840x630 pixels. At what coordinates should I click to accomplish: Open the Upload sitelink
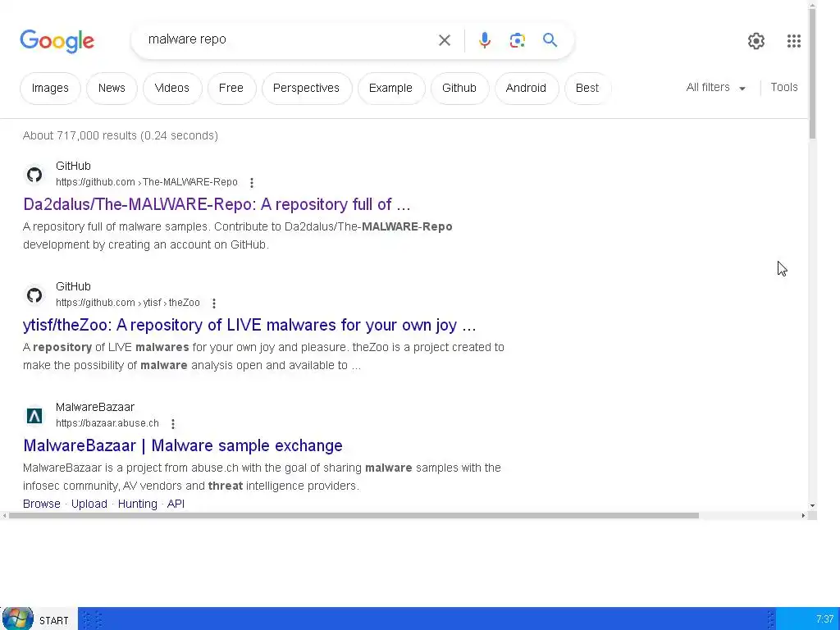coord(89,504)
